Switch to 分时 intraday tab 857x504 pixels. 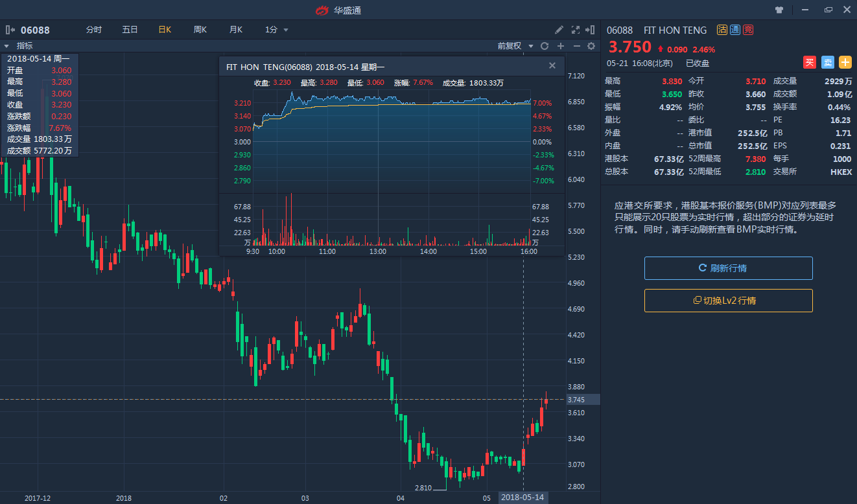tap(94, 30)
